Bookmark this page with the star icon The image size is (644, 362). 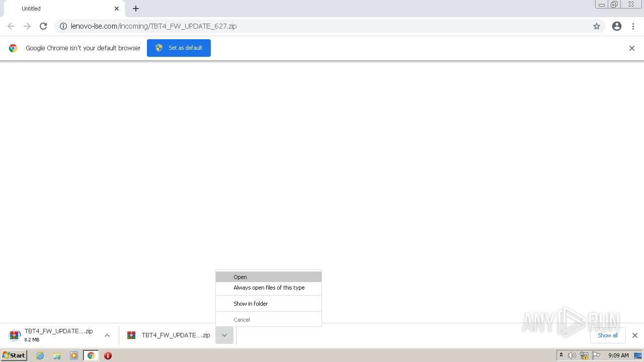point(597,26)
